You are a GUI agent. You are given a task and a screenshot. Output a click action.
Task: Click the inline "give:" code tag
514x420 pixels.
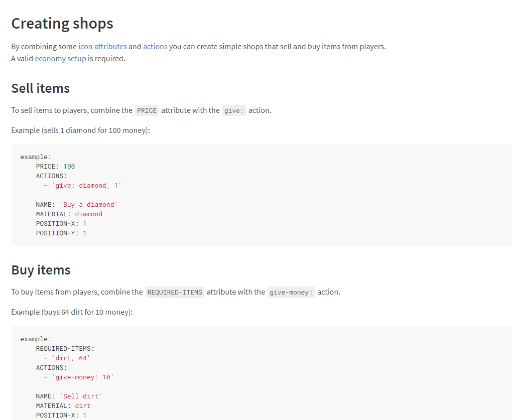pyautogui.click(x=234, y=110)
